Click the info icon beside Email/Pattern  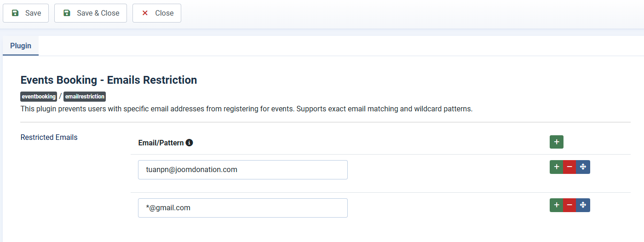pyautogui.click(x=189, y=143)
